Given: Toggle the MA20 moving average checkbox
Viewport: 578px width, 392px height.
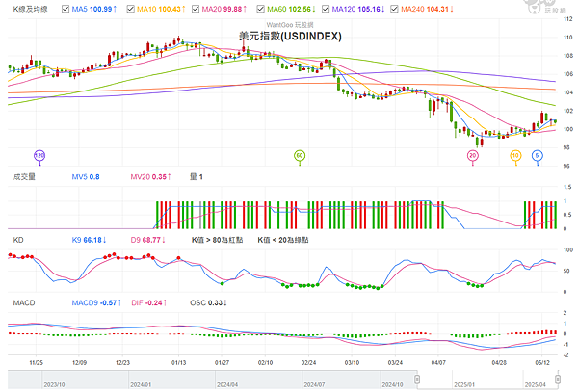Looking at the screenshot, I should 196,9.
